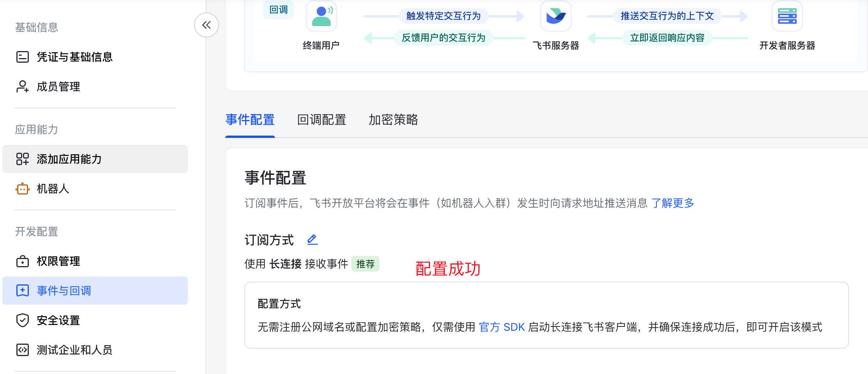Click the 机器人 robot icon
Image resolution: width=868 pixels, height=374 pixels.
point(22,189)
